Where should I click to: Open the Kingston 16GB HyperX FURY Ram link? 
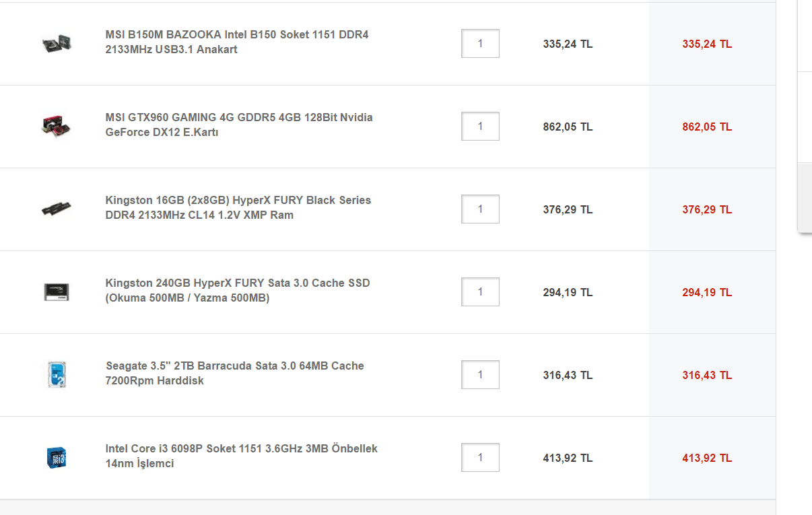(238, 207)
